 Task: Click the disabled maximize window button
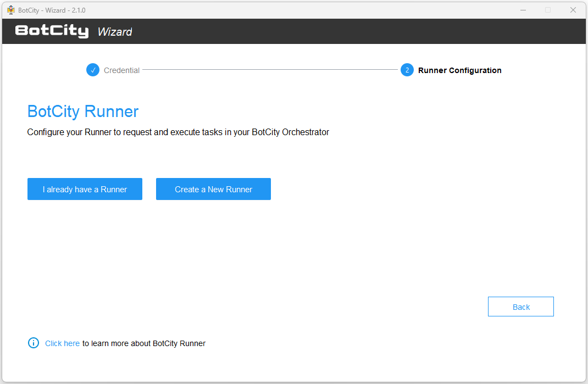(x=548, y=10)
